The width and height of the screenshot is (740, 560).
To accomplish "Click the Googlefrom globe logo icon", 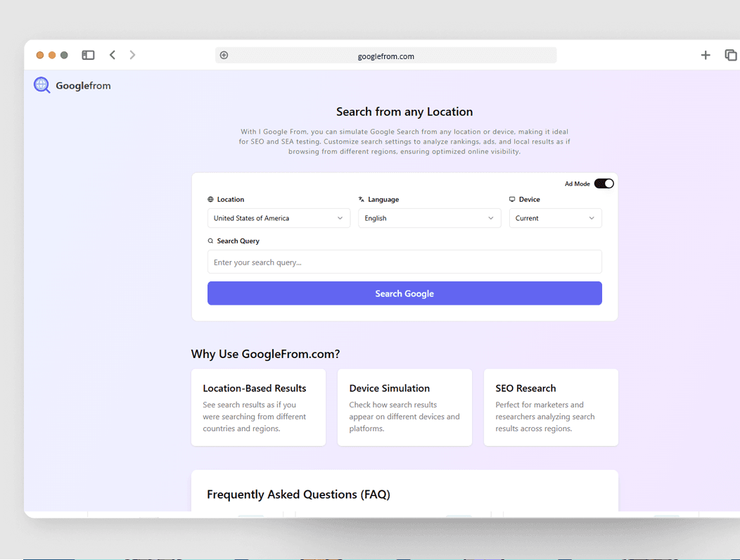I will coord(42,85).
